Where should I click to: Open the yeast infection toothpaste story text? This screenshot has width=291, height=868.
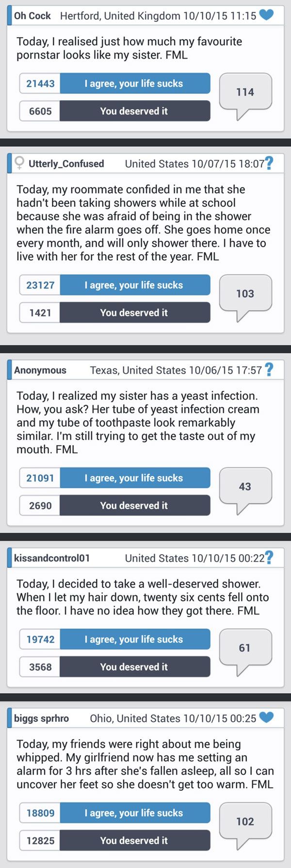point(138,422)
